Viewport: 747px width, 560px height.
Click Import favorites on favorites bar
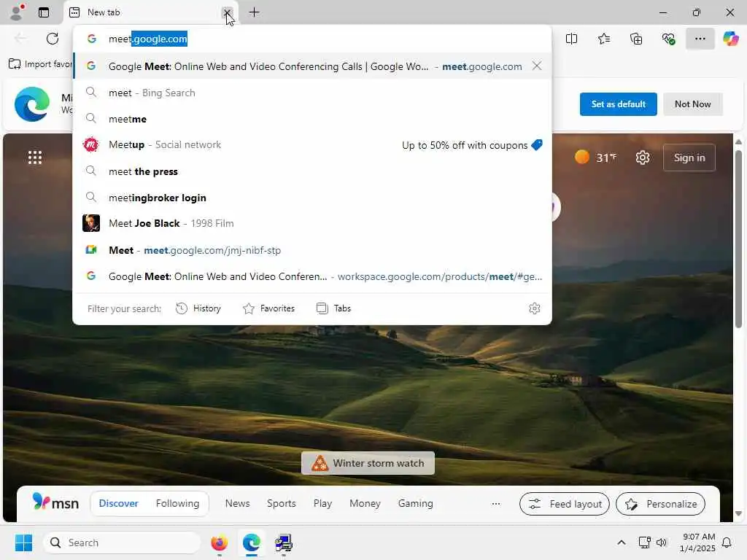coord(41,64)
